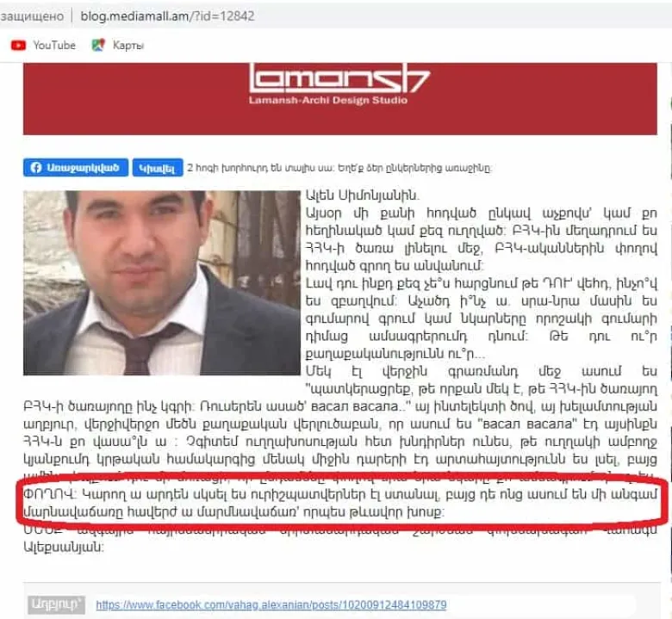Image resolution: width=672 pixels, height=619 pixels.
Task: Click the gray source label button
Action: [x=56, y=604]
